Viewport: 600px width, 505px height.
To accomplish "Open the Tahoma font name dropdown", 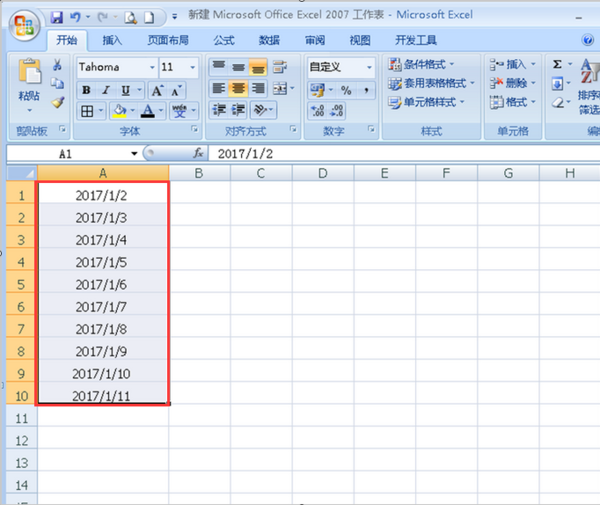I will pyautogui.click(x=152, y=67).
